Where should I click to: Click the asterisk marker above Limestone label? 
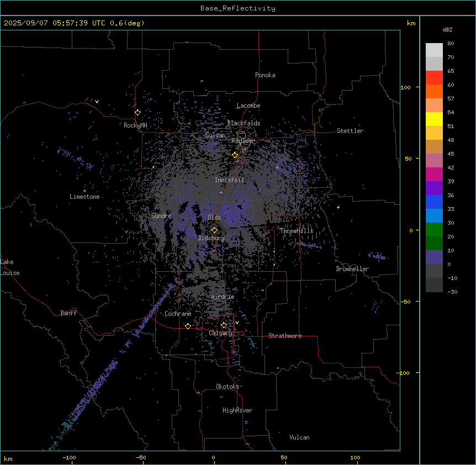(x=84, y=191)
